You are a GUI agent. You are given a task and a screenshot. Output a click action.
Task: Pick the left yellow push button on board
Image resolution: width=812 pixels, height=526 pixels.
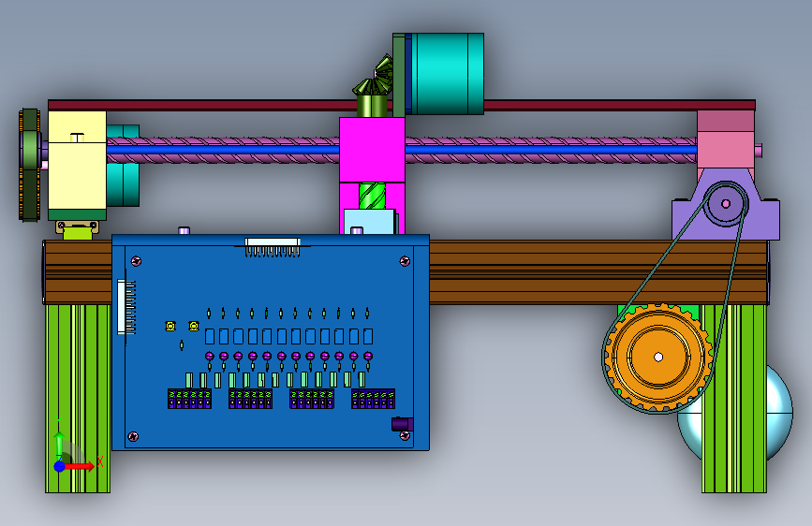click(170, 326)
